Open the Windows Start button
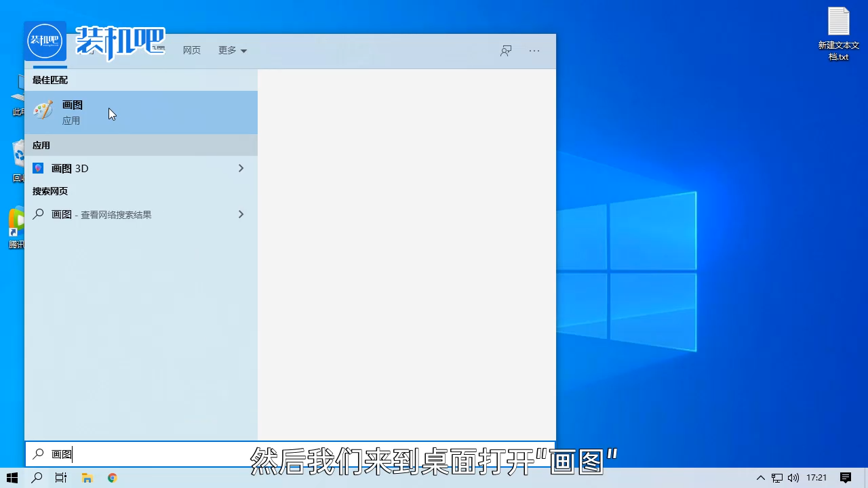 (12, 478)
